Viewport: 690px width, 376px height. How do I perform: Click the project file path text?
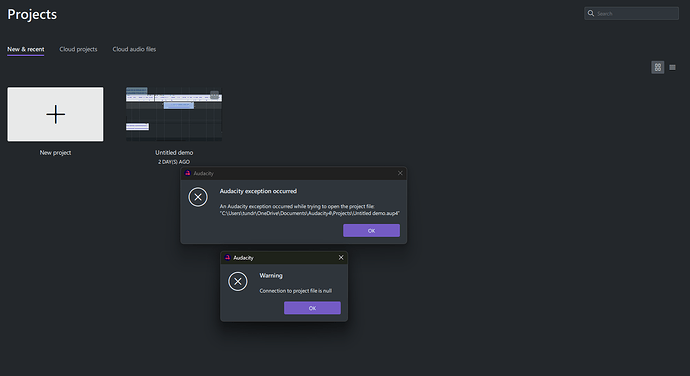coord(310,213)
